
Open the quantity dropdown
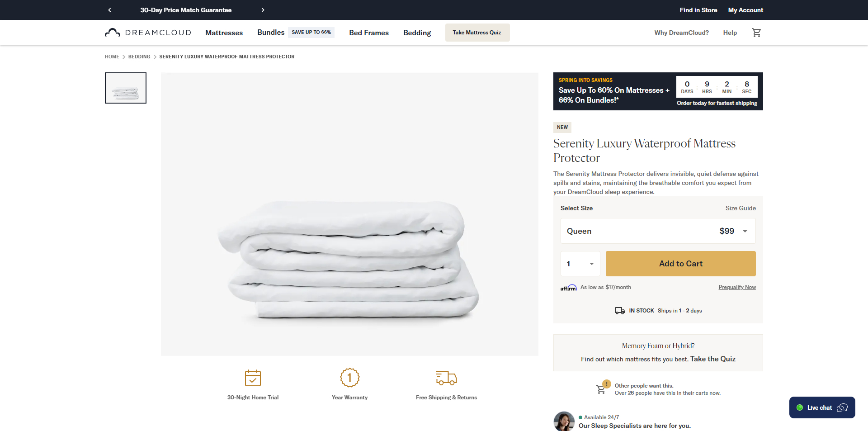click(x=580, y=263)
